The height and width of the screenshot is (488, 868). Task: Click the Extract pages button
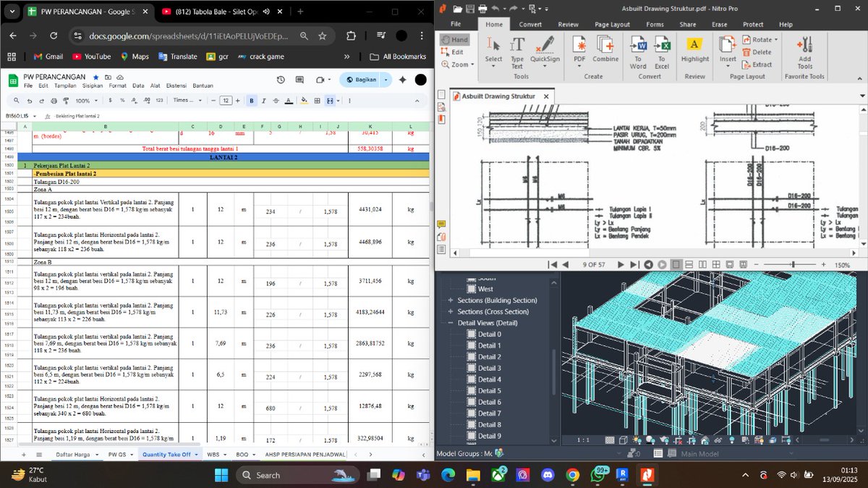[x=757, y=64]
